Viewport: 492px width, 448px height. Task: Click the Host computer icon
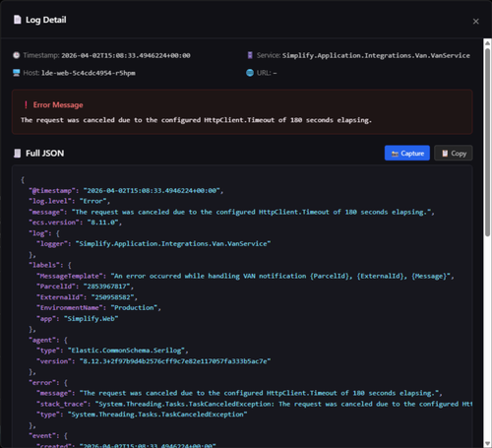pyautogui.click(x=17, y=73)
